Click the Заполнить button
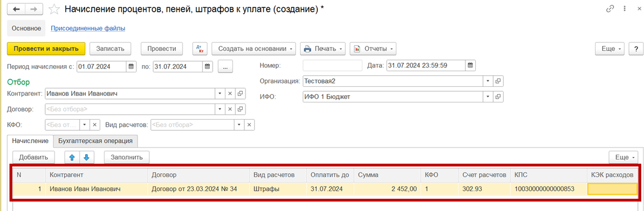The width and height of the screenshot is (644, 211). pos(126,157)
